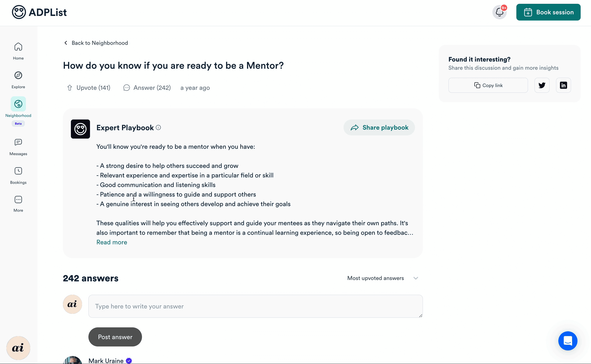Open Messages from the sidebar
This screenshot has width=591, height=364.
pos(18,147)
